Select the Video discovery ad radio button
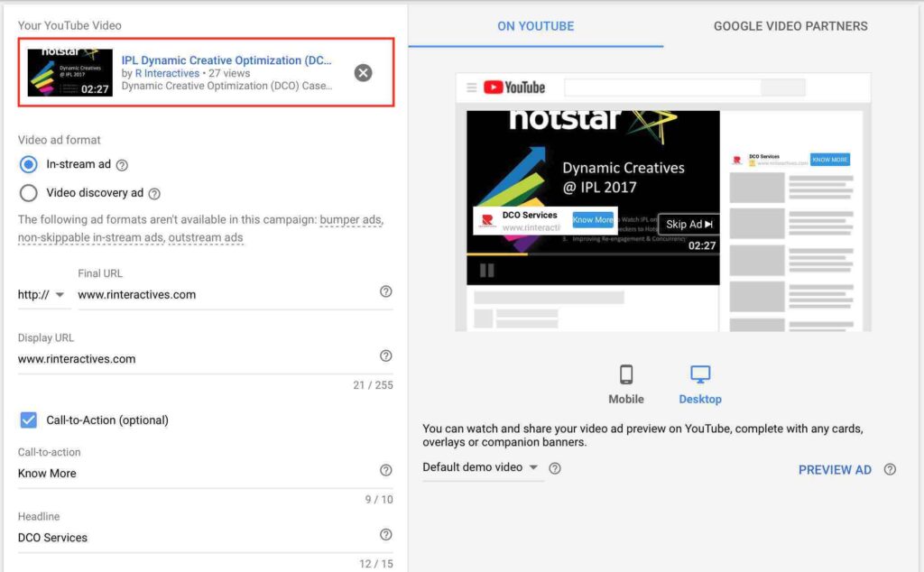924x572 pixels. 28,192
